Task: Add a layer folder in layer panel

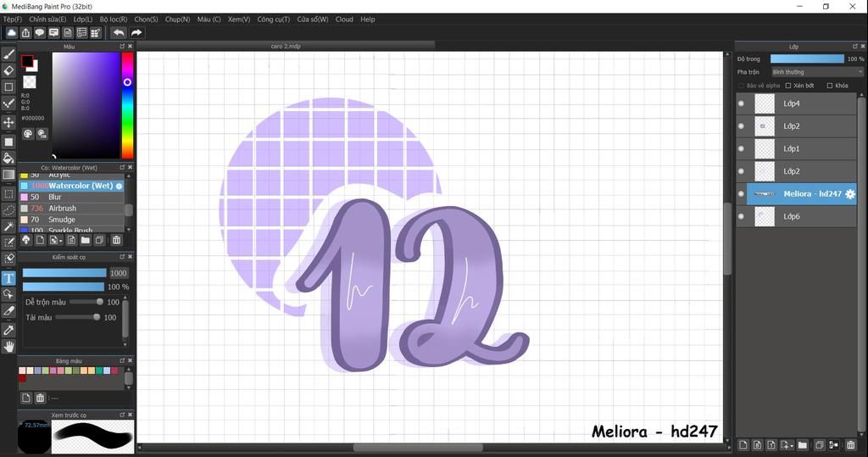Action: (802, 445)
